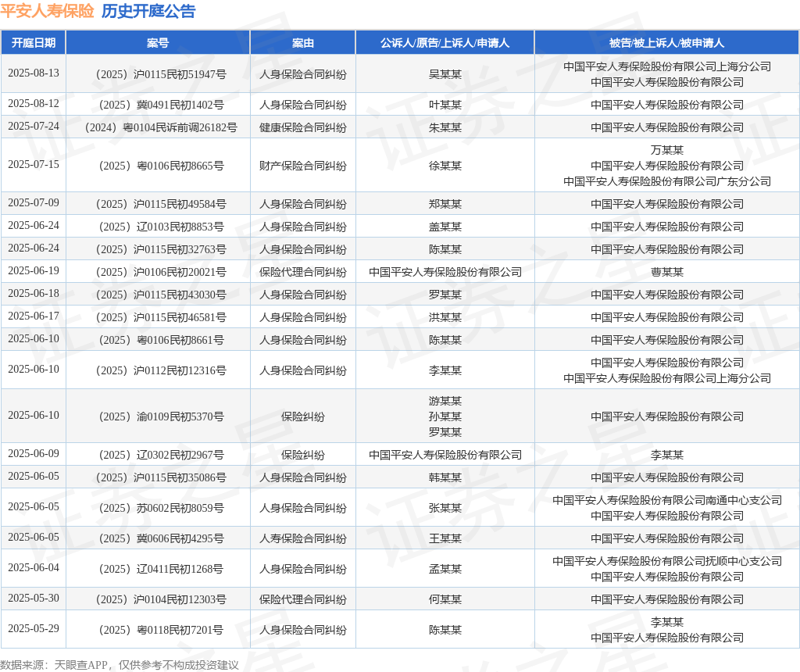
Task: Click defendant 曹某某
Action: 667,272
